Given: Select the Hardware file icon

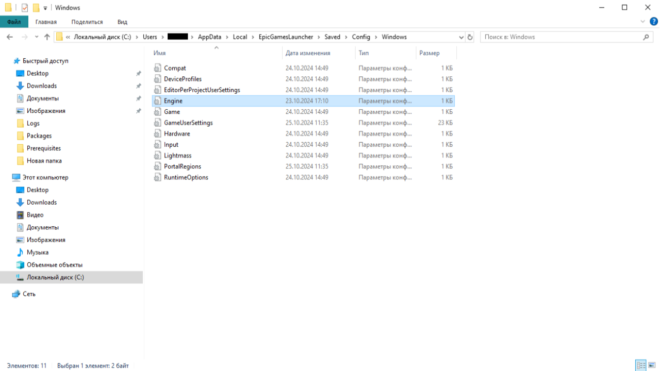Looking at the screenshot, I should click(x=157, y=133).
